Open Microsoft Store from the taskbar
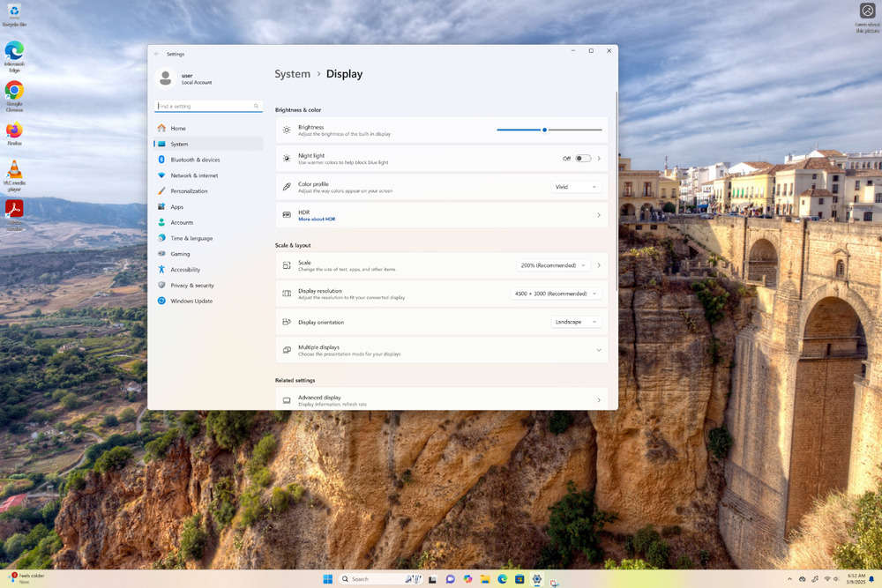Image resolution: width=882 pixels, height=588 pixels. (519, 579)
